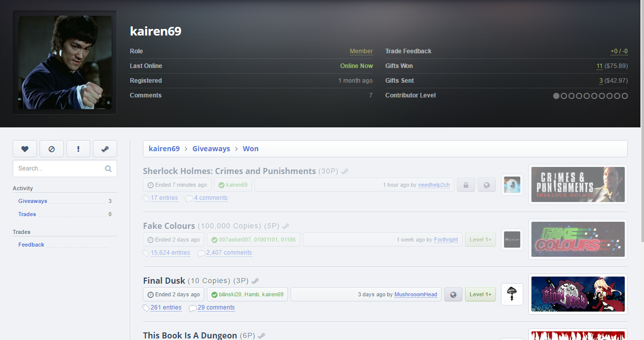Click the globe icon on Sherlock Holmes row
The image size is (644, 340).
[487, 185]
